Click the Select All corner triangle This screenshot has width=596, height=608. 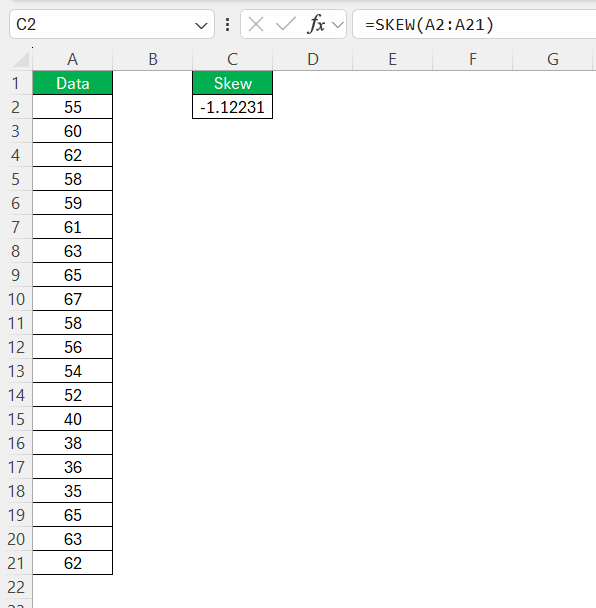pos(21,59)
